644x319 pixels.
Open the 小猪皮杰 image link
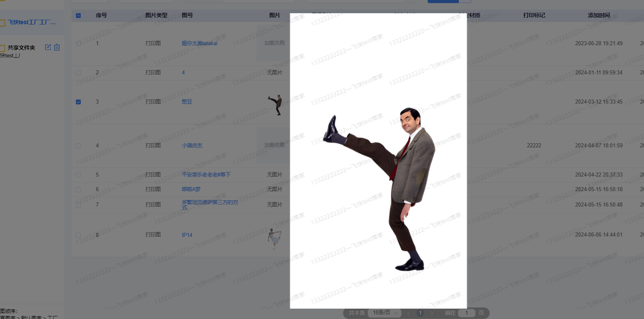192,145
